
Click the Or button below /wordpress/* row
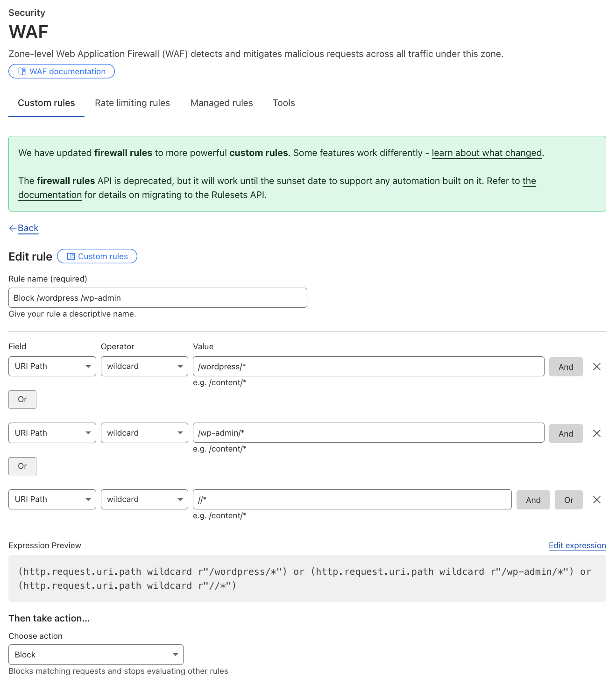tap(22, 399)
